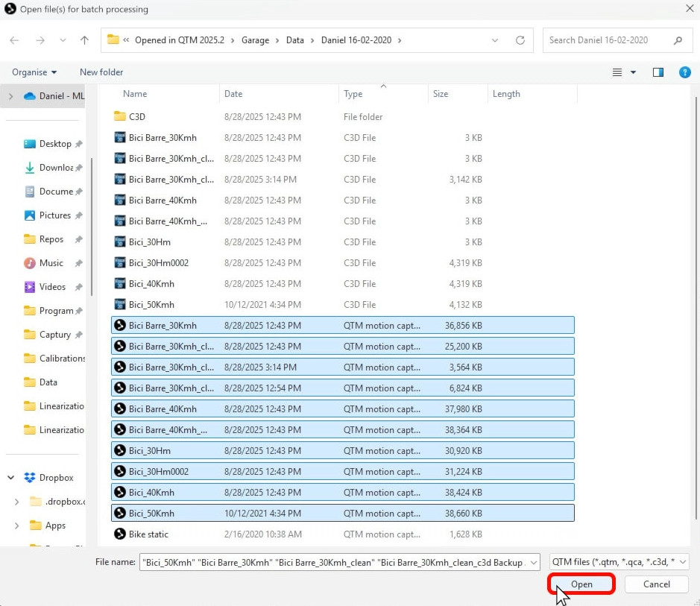The height and width of the screenshot is (606, 700).
Task: Refresh the current folder view
Action: (521, 40)
